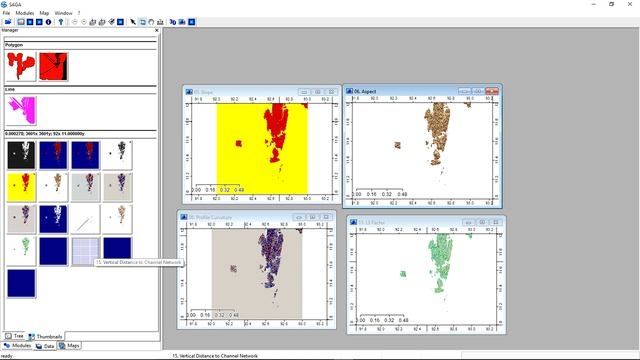Click the Zoom To Next Extent icon
Image resolution: width=640 pixels, height=360 pixels.
point(84,22)
